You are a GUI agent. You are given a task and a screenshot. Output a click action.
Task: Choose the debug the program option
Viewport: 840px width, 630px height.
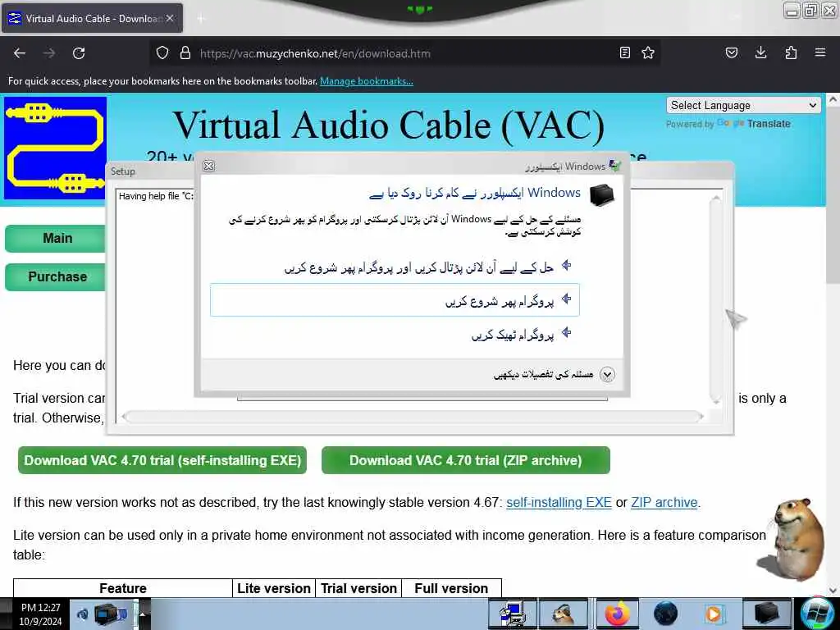pos(395,335)
